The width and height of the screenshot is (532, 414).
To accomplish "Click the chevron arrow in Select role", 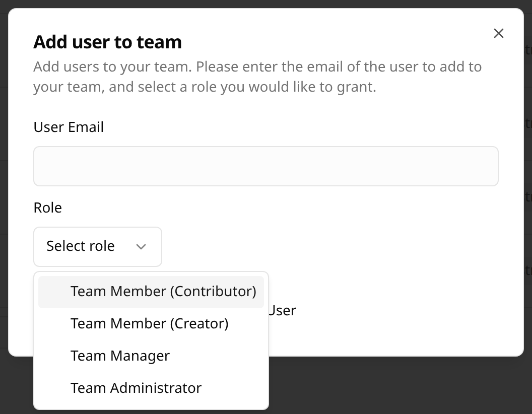I will pos(141,246).
